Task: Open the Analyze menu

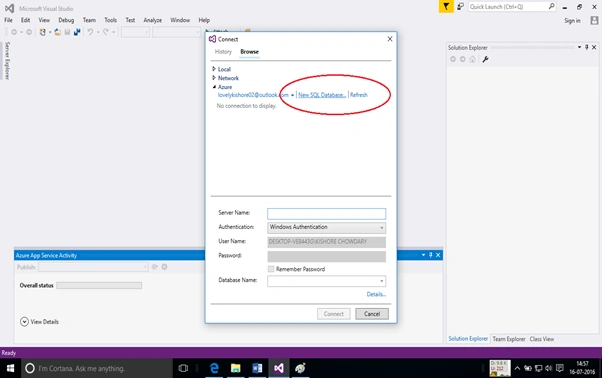Action: pyautogui.click(x=152, y=20)
